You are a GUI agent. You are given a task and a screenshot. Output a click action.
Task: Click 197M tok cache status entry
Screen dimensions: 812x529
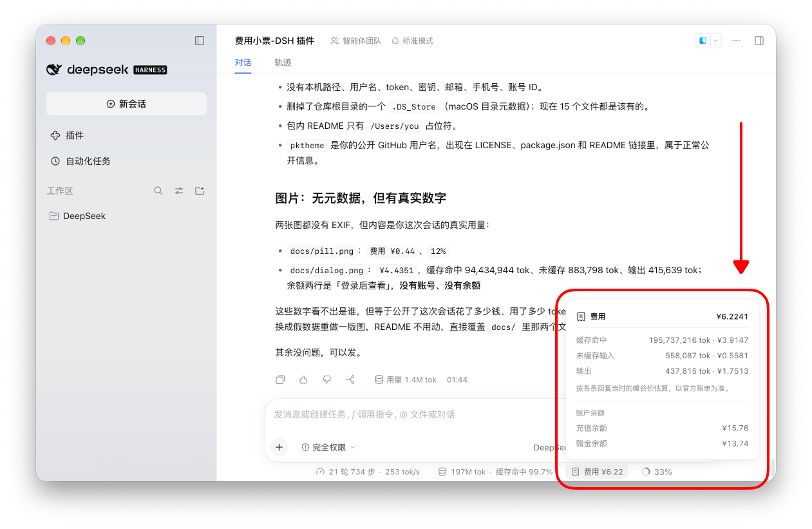pos(495,472)
